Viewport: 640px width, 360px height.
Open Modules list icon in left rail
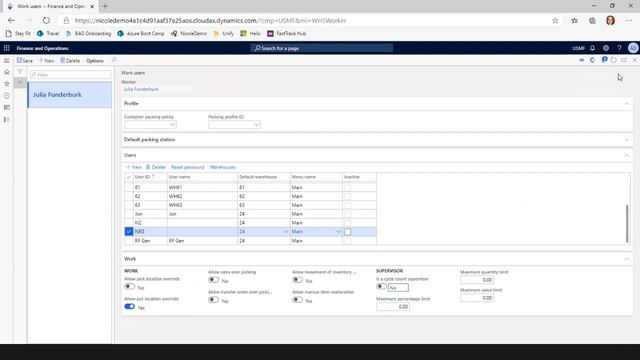[7, 120]
